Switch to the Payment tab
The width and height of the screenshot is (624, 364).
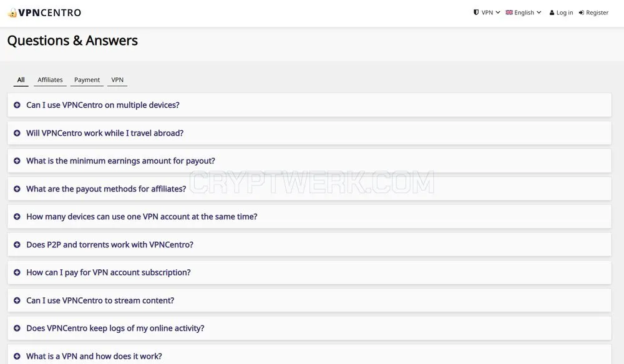(87, 80)
